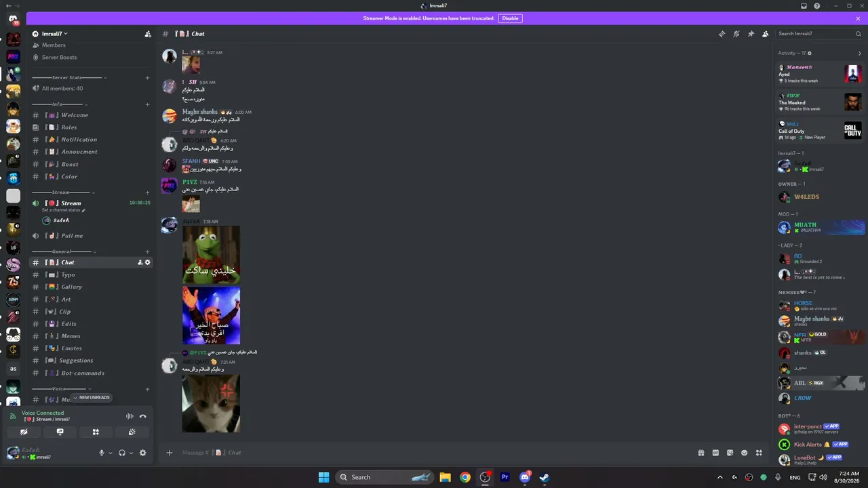This screenshot has width=868, height=488.
Task: Open noise suppression options in voice panel
Action: [130, 416]
